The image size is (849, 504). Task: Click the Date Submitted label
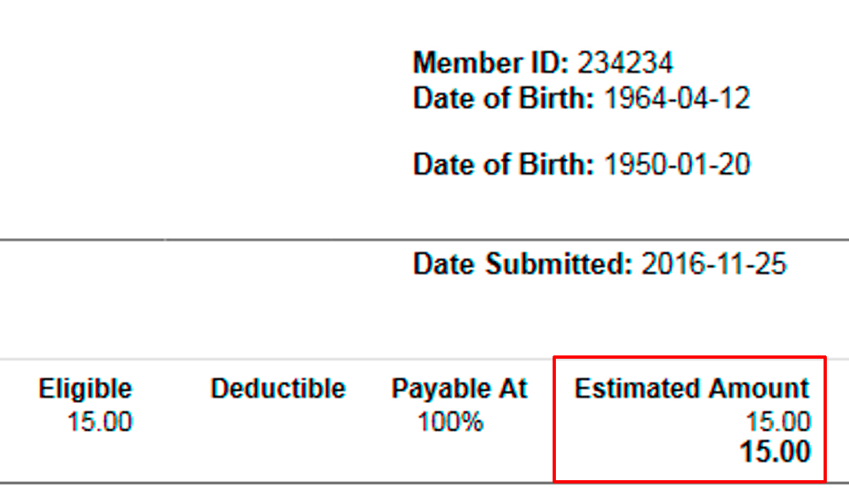[522, 264]
